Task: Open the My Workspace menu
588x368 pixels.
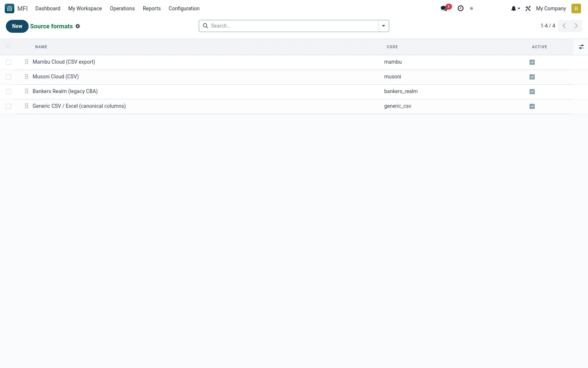Action: pos(85,8)
